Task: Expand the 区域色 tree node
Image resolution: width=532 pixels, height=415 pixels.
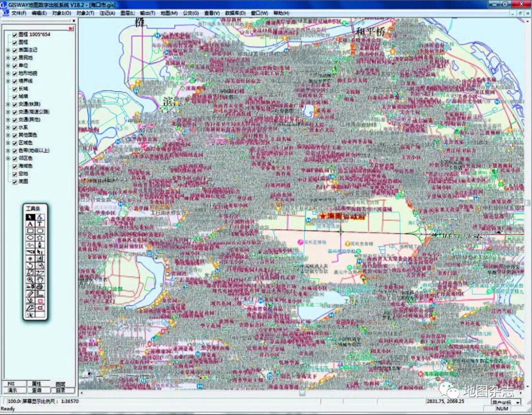Action: click(8, 143)
